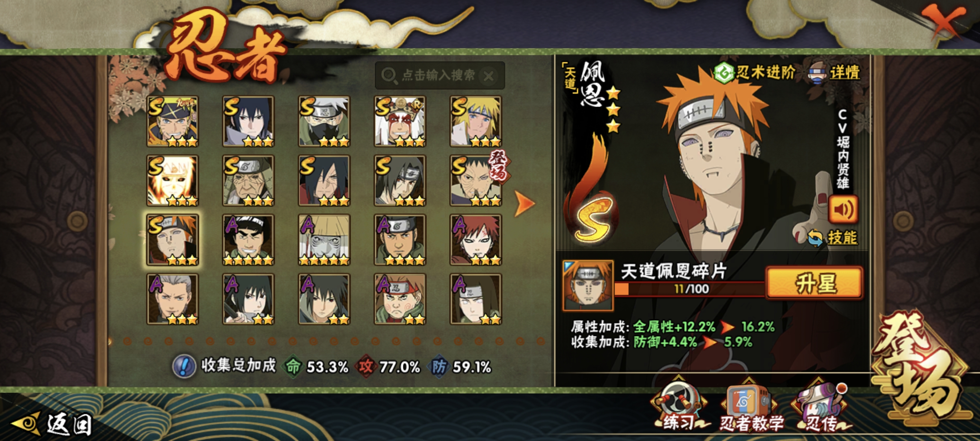Screen dimensions: 980x441
Task: Switch skills with the 技能 icon
Action: click(x=833, y=237)
